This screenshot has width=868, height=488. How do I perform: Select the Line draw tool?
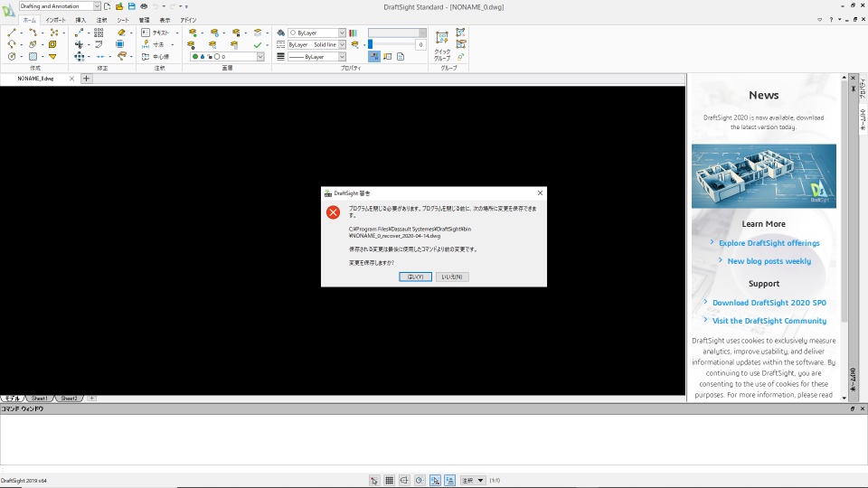12,33
